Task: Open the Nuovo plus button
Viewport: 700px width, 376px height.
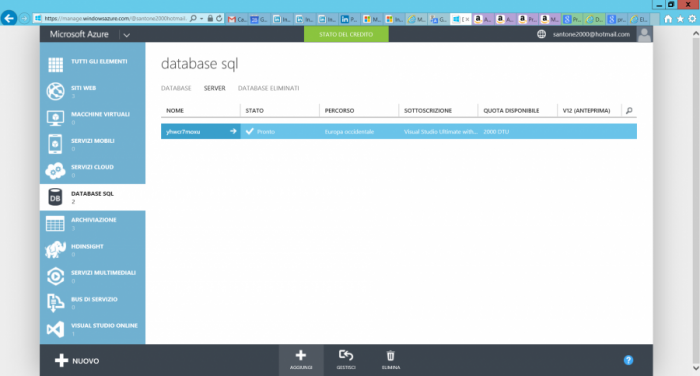Action: pos(77,360)
